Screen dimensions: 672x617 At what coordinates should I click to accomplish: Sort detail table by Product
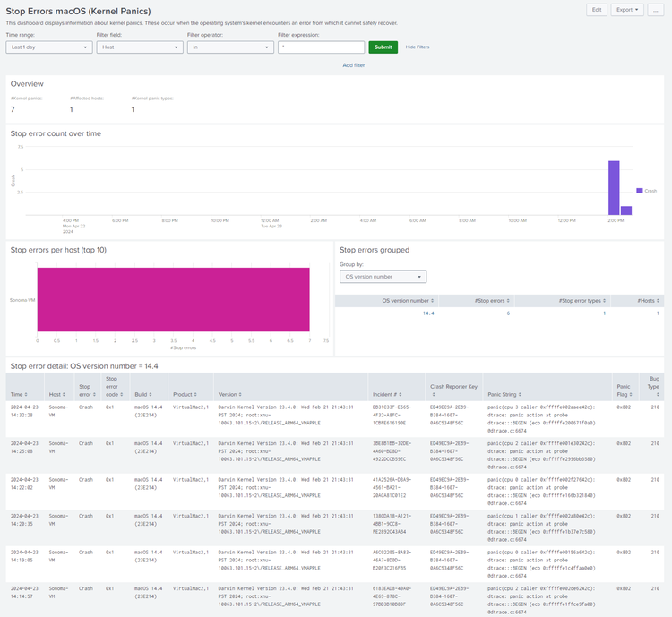(185, 395)
